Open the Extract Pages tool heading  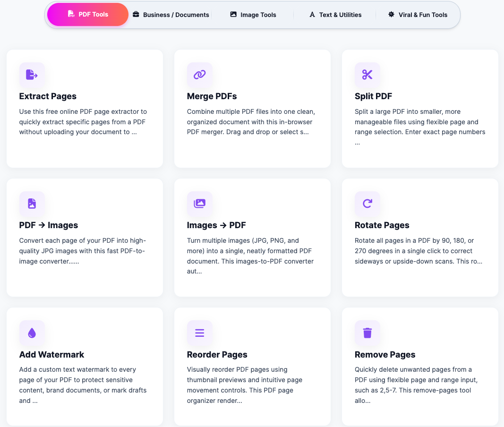coord(48,96)
